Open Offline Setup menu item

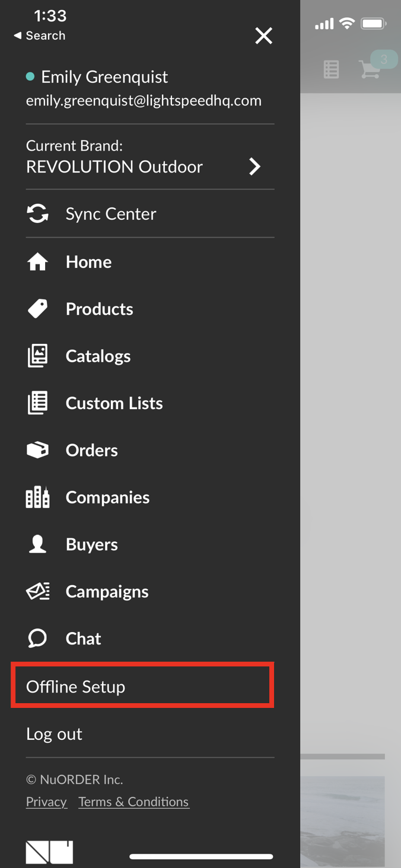142,686
